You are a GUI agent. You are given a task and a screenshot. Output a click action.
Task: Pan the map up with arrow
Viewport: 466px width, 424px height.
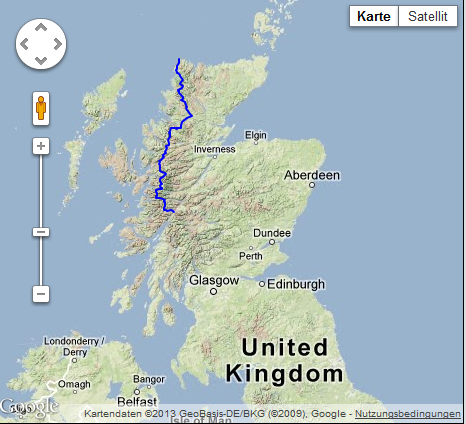41,28
